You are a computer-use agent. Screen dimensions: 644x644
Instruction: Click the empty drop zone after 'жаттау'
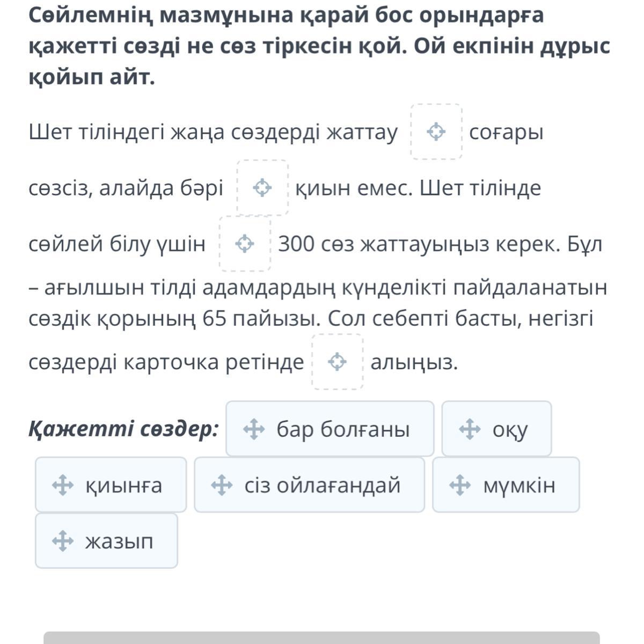[436, 131]
